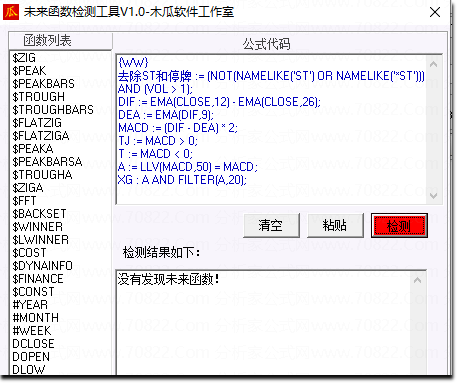Click formula code scrollbar down arrow
The height and width of the screenshot is (383, 458).
433,195
